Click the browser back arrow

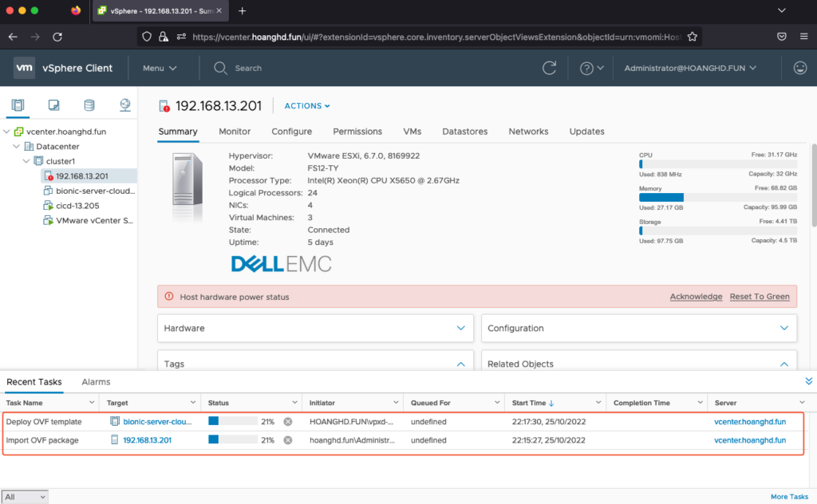pos(13,37)
